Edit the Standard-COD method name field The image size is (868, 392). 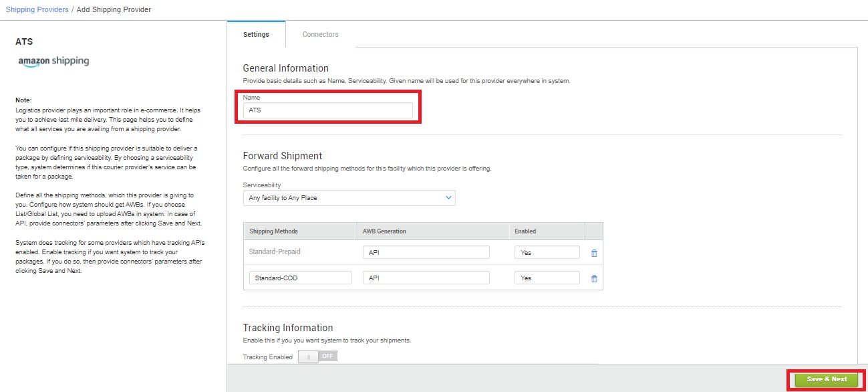tap(300, 277)
